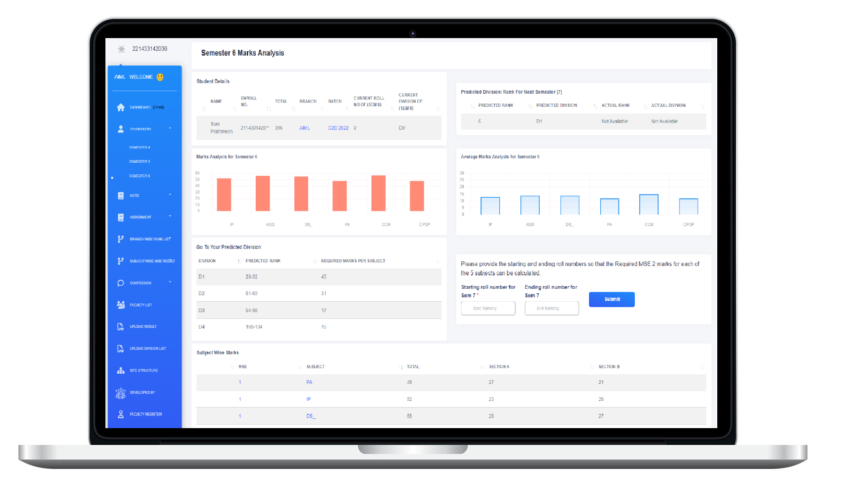868x490 pixels.
Task: Click the Developed By gear icon
Action: click(x=120, y=392)
